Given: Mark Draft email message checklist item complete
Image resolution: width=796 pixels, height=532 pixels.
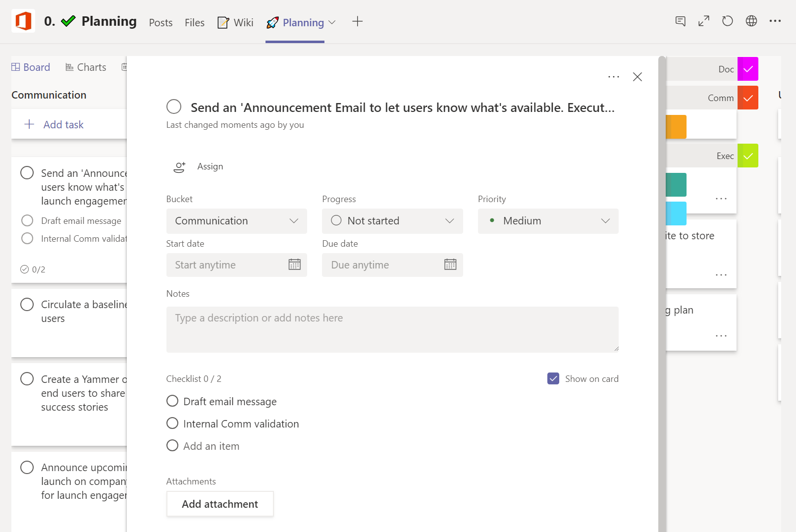Looking at the screenshot, I should pos(172,401).
